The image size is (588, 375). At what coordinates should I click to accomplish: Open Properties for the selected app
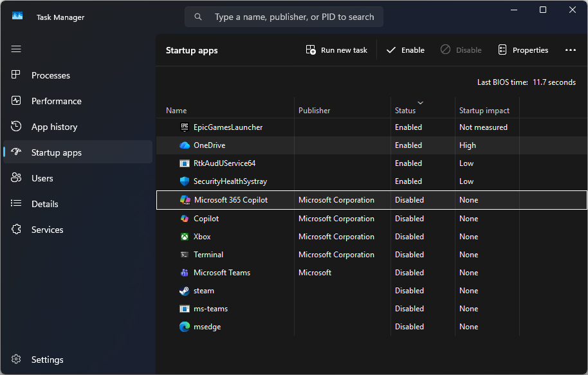point(522,50)
